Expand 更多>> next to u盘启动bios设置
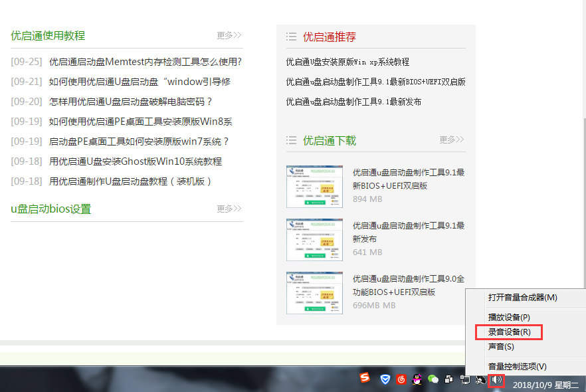Image resolution: width=586 pixels, height=392 pixels. pyautogui.click(x=229, y=209)
